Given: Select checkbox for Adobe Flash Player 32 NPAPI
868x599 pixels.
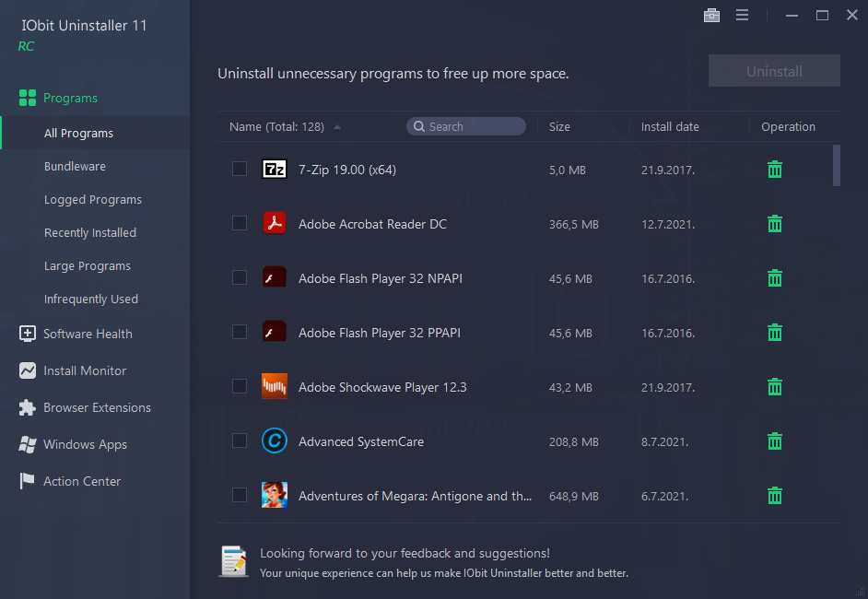Looking at the screenshot, I should tap(240, 277).
